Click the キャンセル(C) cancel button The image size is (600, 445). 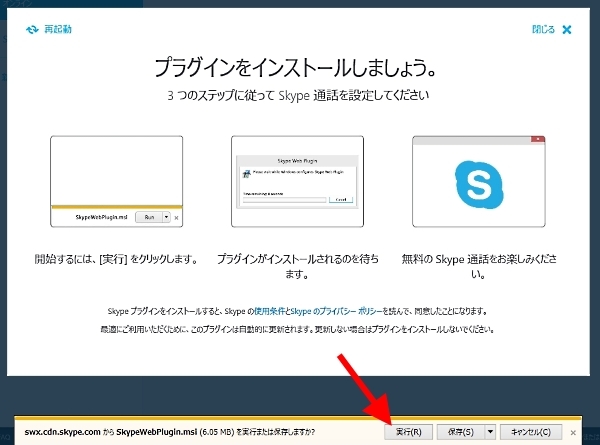click(x=531, y=432)
